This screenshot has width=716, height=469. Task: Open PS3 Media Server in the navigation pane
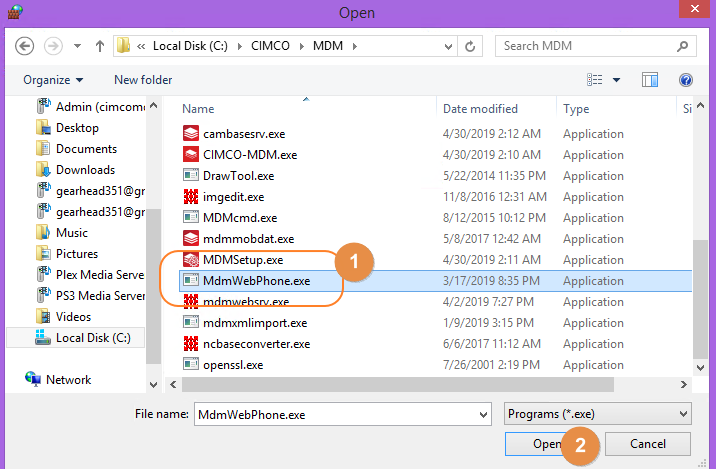coord(90,296)
